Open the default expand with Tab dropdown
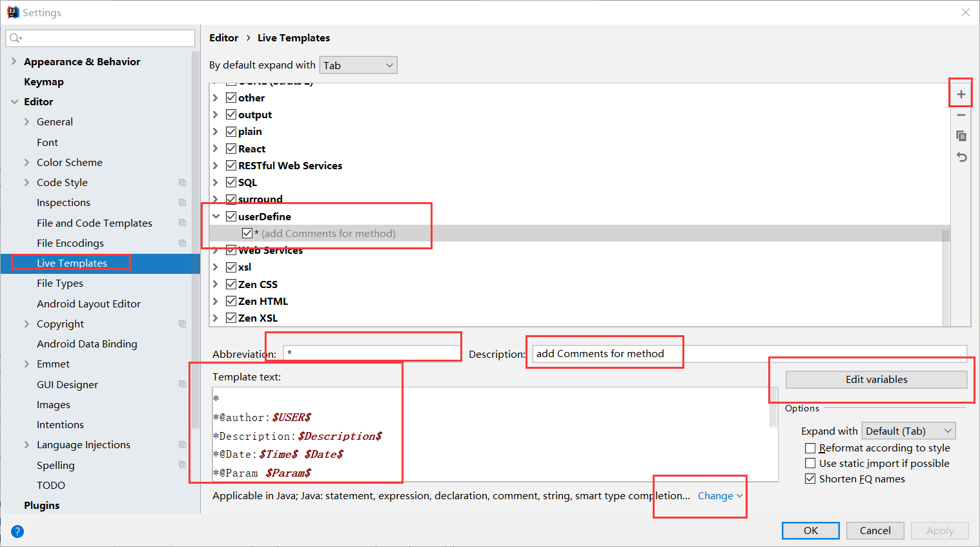 tap(358, 65)
